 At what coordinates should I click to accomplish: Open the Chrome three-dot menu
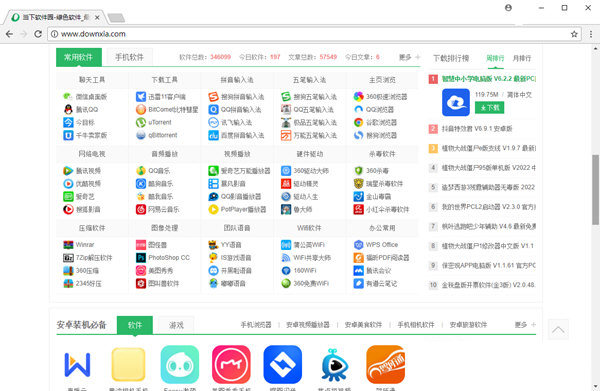click(x=591, y=34)
